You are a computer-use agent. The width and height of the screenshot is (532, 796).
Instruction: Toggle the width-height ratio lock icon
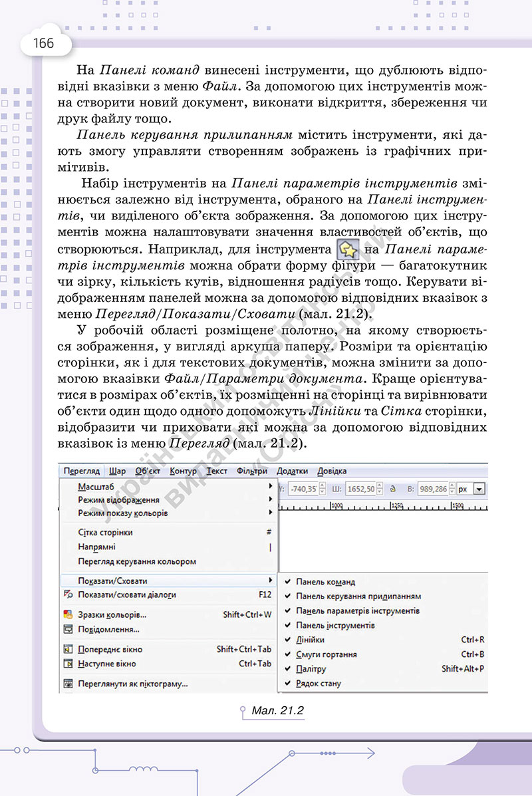392,489
